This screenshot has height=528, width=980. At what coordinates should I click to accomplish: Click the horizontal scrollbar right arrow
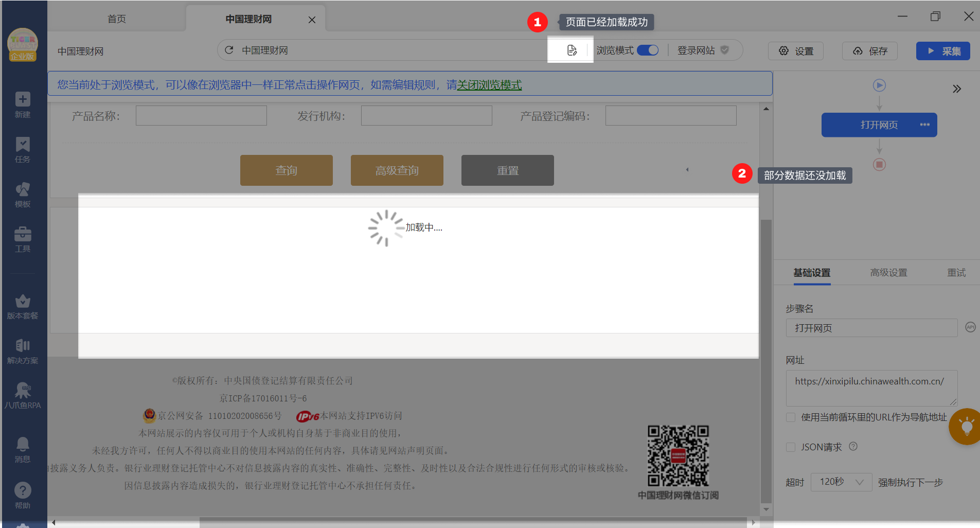click(x=753, y=522)
